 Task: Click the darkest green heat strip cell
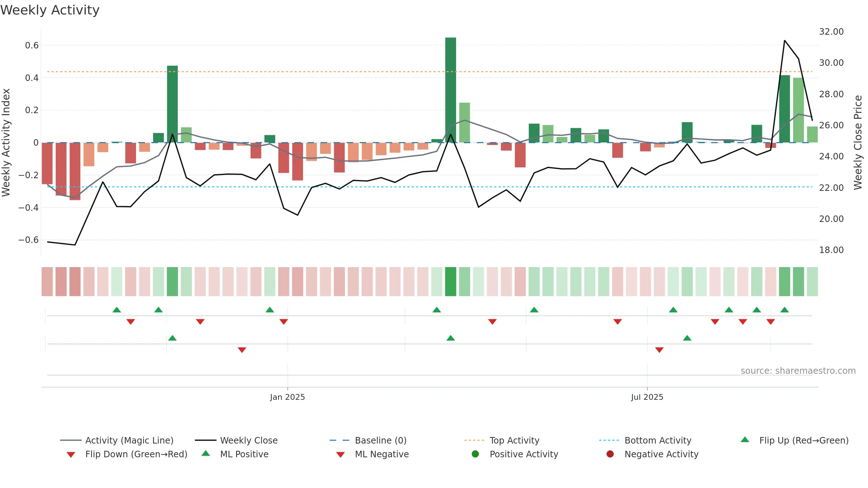pyautogui.click(x=451, y=282)
